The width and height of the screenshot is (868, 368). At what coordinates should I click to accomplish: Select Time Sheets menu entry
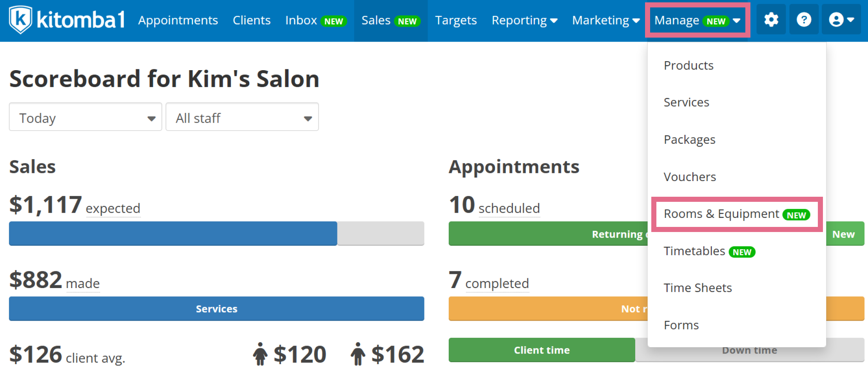coord(698,288)
